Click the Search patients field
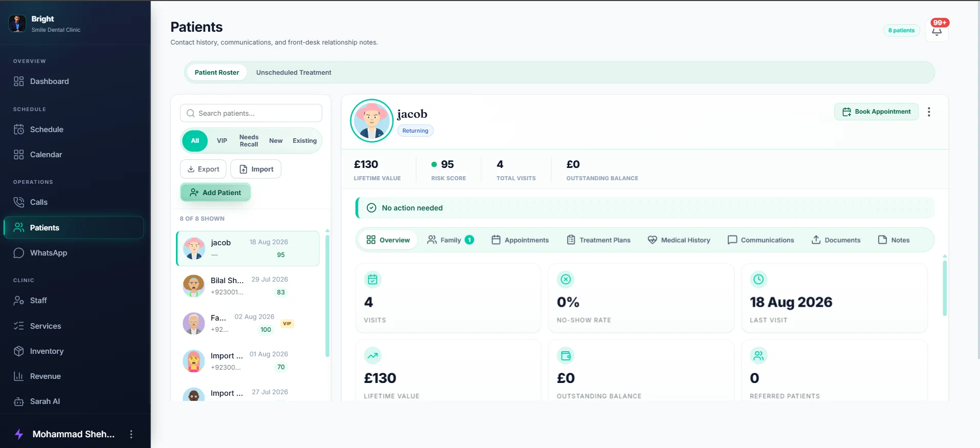Viewport: 980px width, 448px height. (x=251, y=113)
